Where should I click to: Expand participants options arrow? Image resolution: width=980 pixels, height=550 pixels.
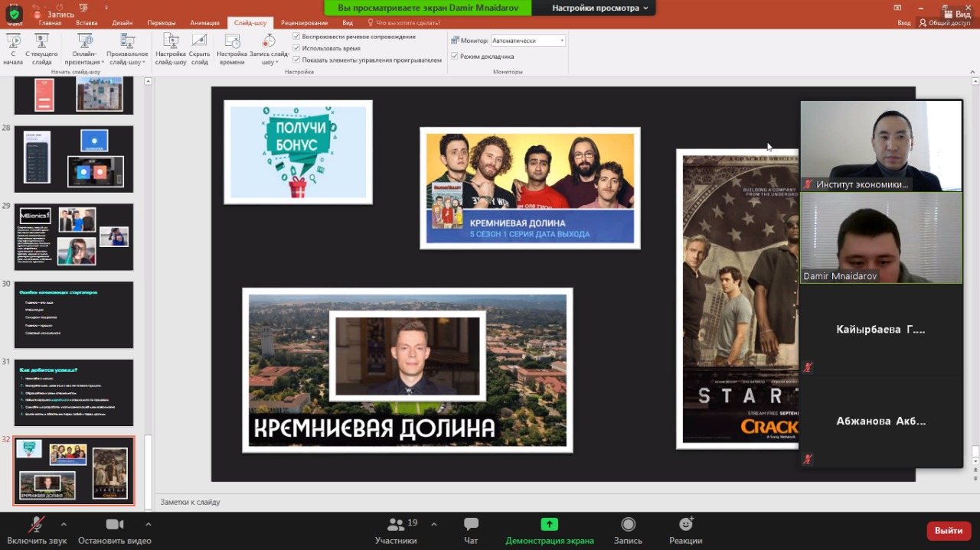tap(434, 524)
